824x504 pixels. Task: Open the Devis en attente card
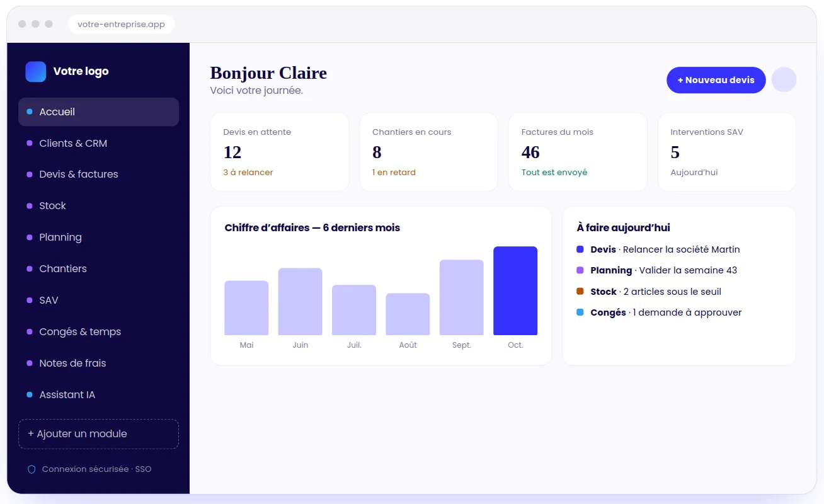click(x=279, y=152)
